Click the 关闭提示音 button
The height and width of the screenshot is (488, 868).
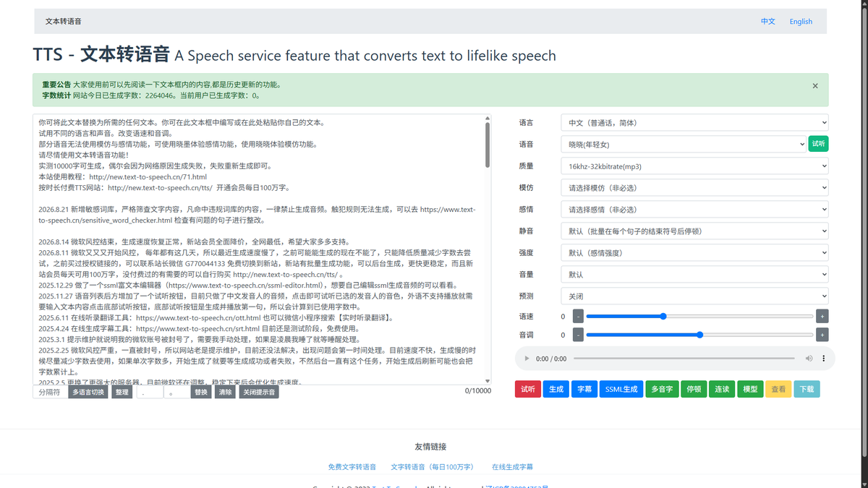(x=258, y=392)
